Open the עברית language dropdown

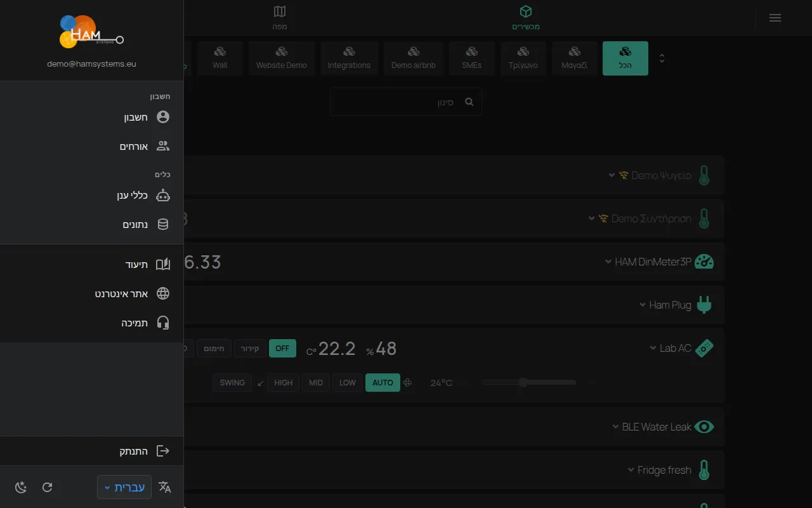(x=124, y=487)
